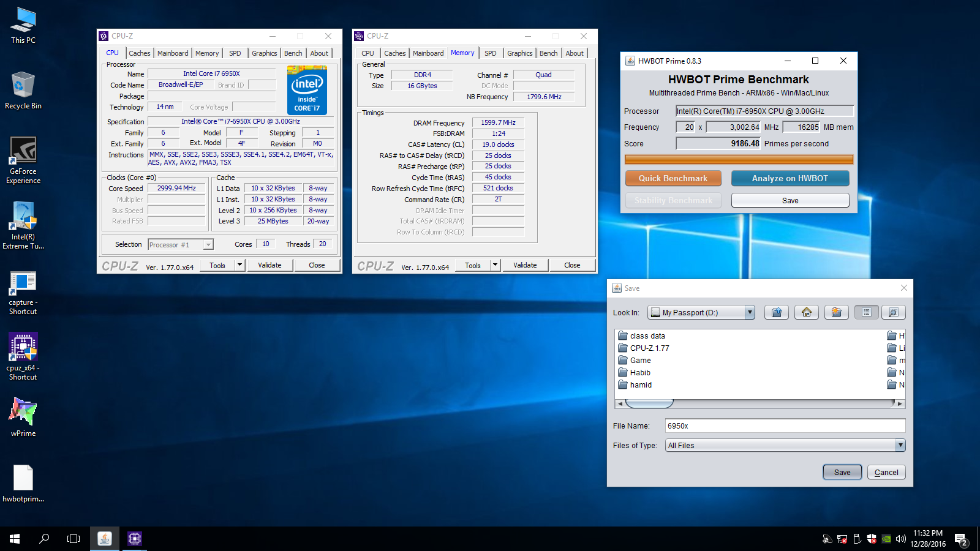Create new folder in Save dialog

837,312
